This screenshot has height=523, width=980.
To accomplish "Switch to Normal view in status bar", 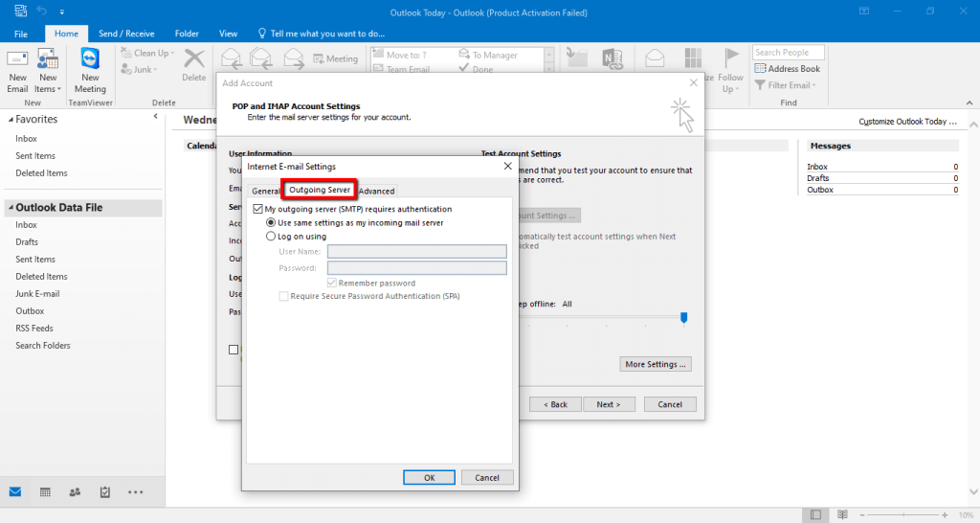I will pos(815,515).
